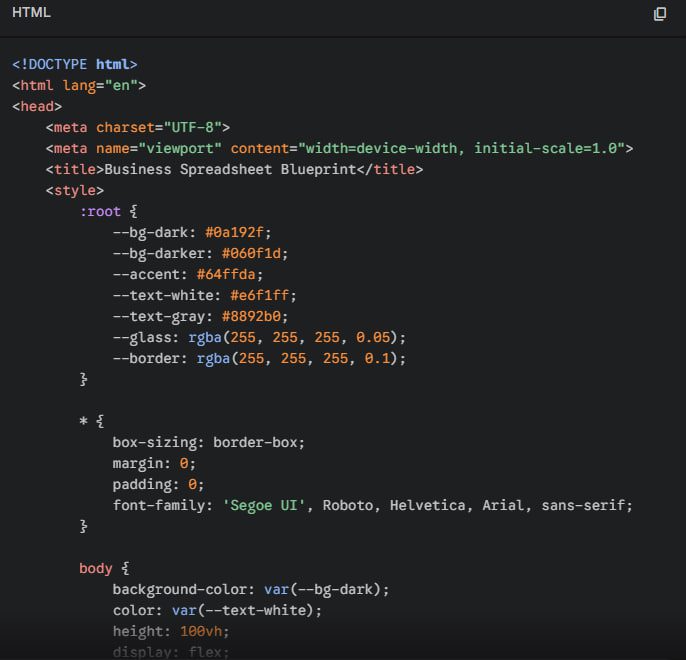The height and width of the screenshot is (660, 686).
Task: Click the meta charset UTF-8 line
Action: (138, 127)
